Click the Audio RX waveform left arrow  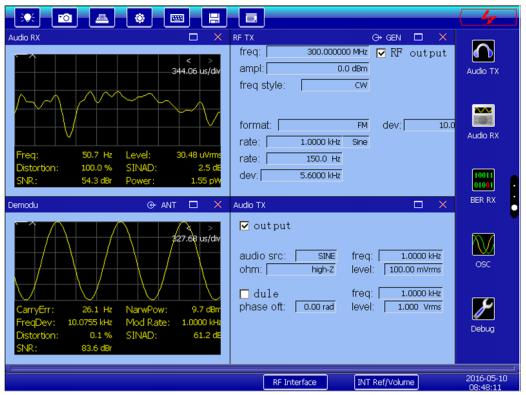tap(189, 61)
